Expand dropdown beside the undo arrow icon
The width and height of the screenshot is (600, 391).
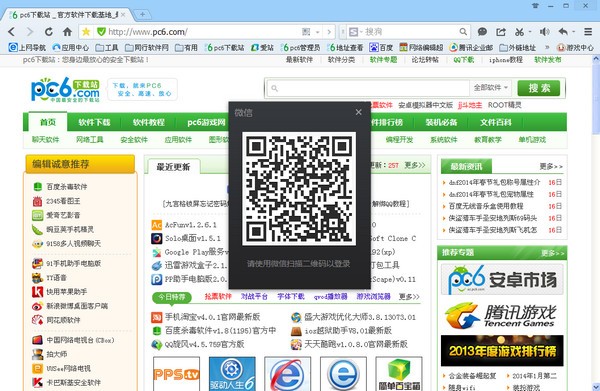(574, 32)
